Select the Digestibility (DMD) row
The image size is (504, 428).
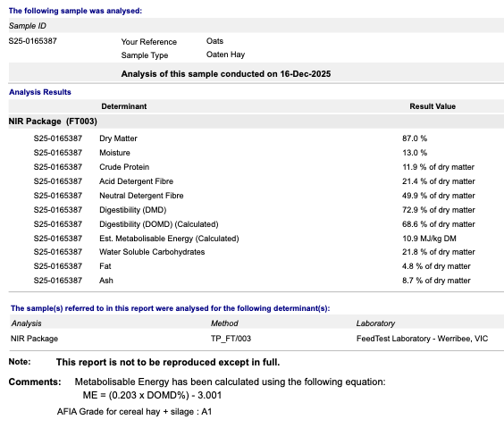pos(256,210)
